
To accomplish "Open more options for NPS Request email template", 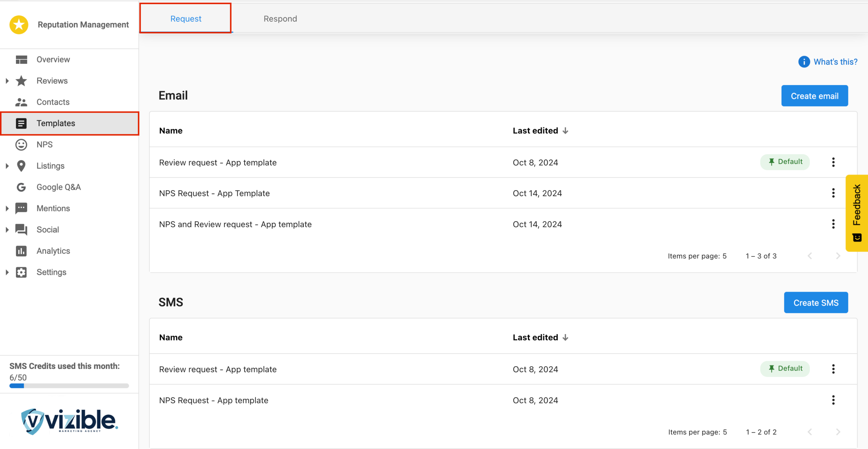I will [833, 193].
